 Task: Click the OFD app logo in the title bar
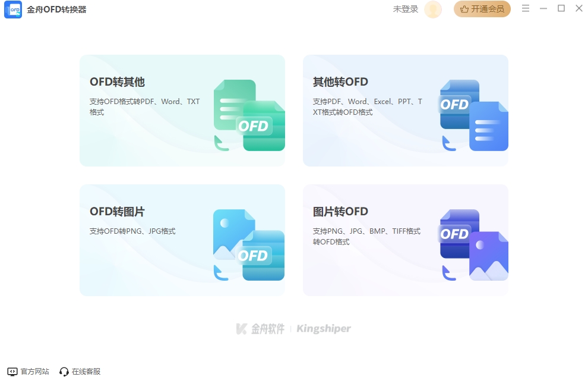(13, 9)
